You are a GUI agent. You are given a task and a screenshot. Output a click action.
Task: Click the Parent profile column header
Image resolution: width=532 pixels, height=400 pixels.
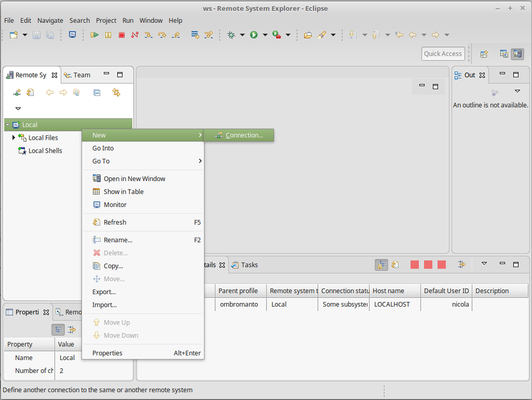tap(241, 291)
